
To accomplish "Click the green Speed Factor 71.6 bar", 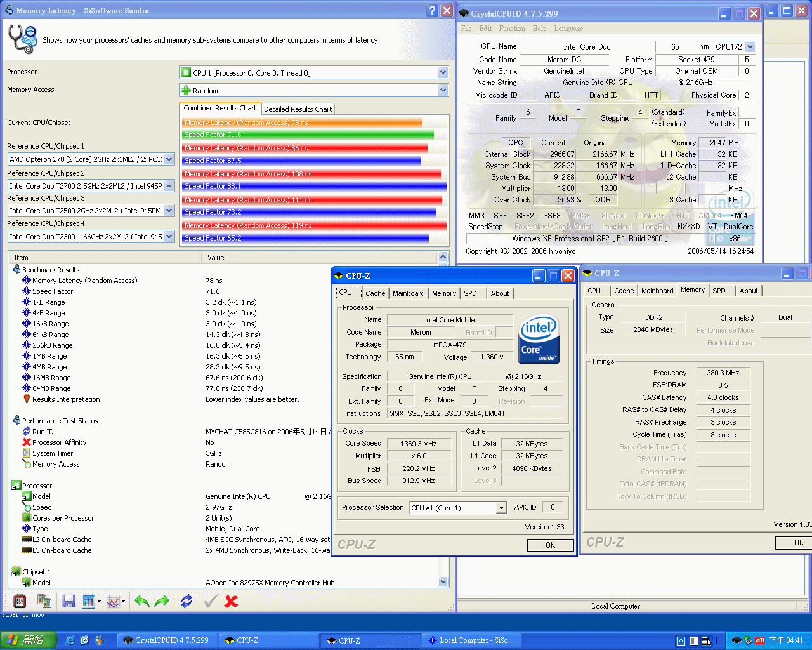I will (x=308, y=135).
